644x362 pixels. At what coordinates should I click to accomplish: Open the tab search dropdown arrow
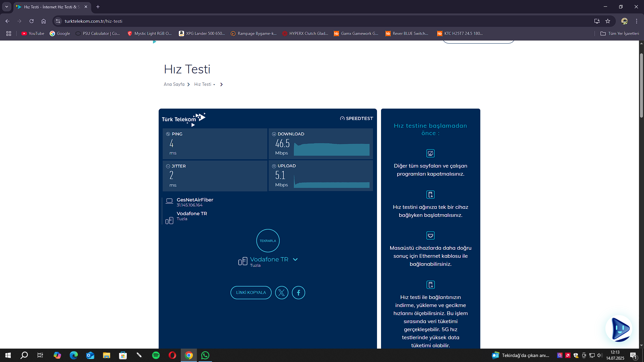point(6,7)
